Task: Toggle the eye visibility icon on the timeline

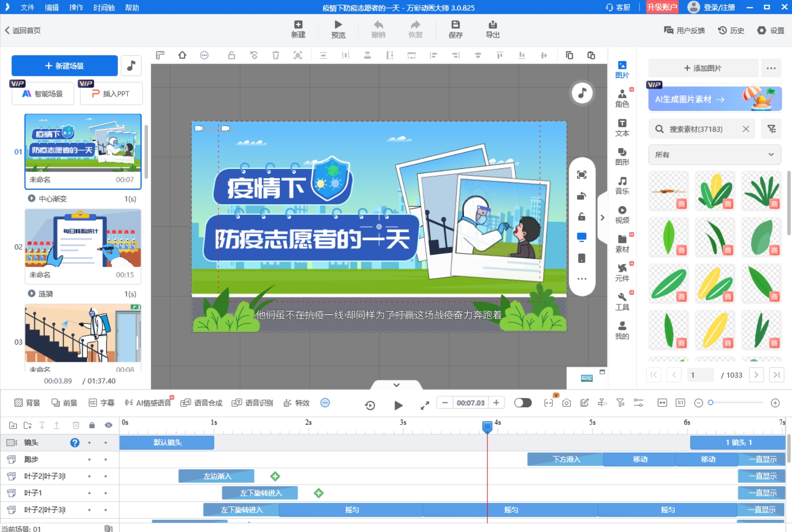Action: click(109, 424)
